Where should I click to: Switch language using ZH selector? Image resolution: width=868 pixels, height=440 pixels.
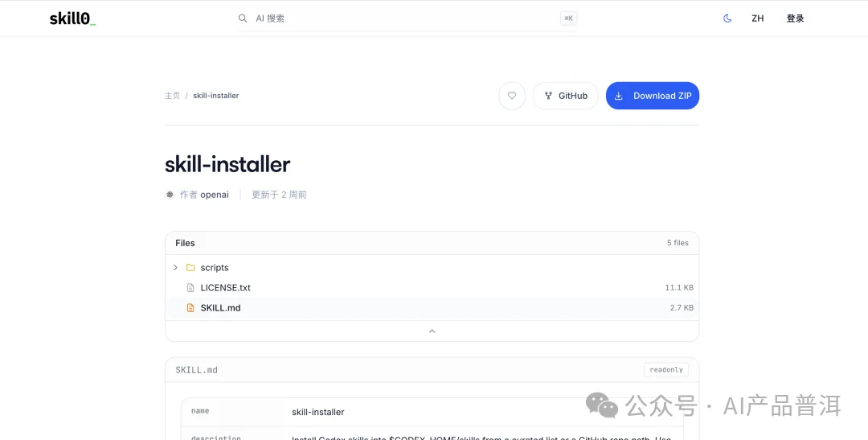[757, 19]
